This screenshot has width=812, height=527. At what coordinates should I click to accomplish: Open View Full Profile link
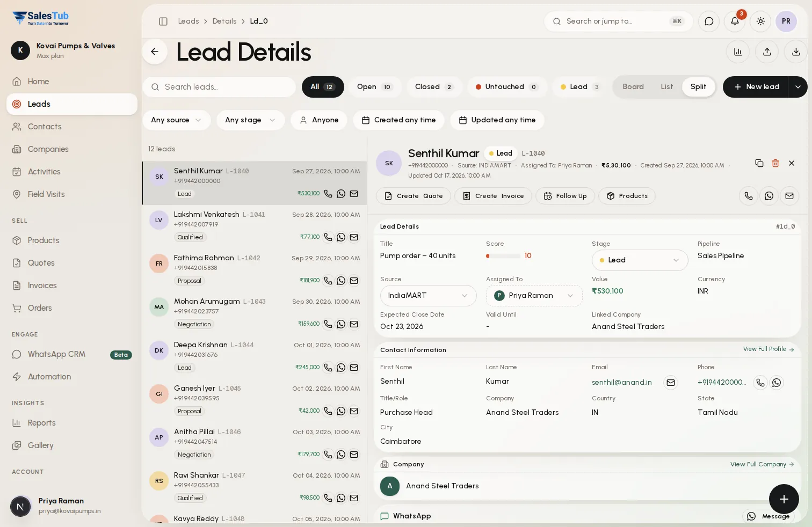769,349
